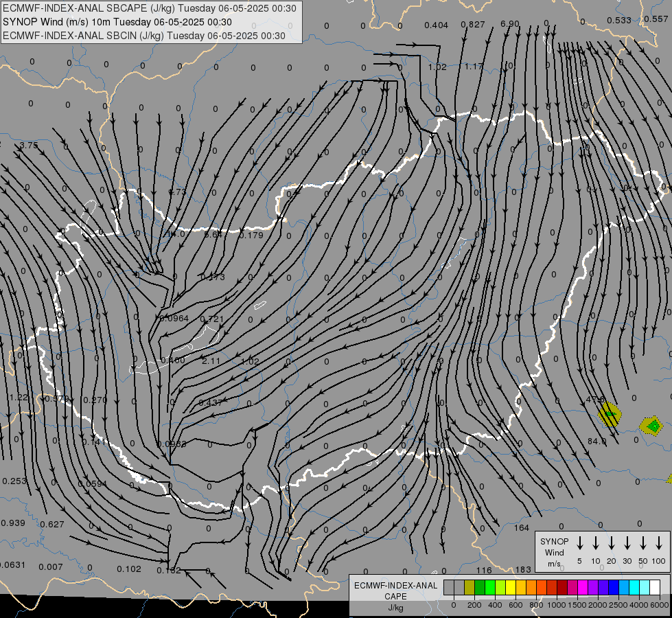Image resolution: width=672 pixels, height=618 pixels.
Task: Click the CAPE value 47.6 on map
Action: [x=595, y=400]
